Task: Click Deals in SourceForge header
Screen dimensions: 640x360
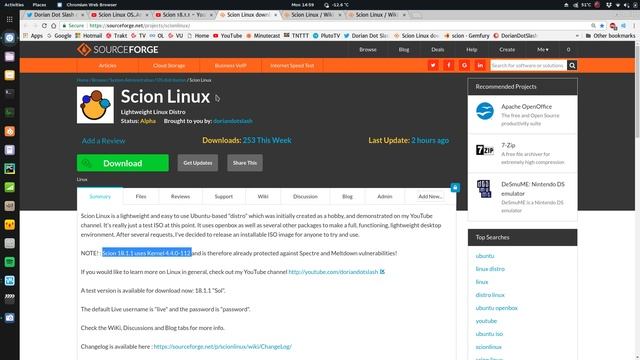Action: pos(438,49)
